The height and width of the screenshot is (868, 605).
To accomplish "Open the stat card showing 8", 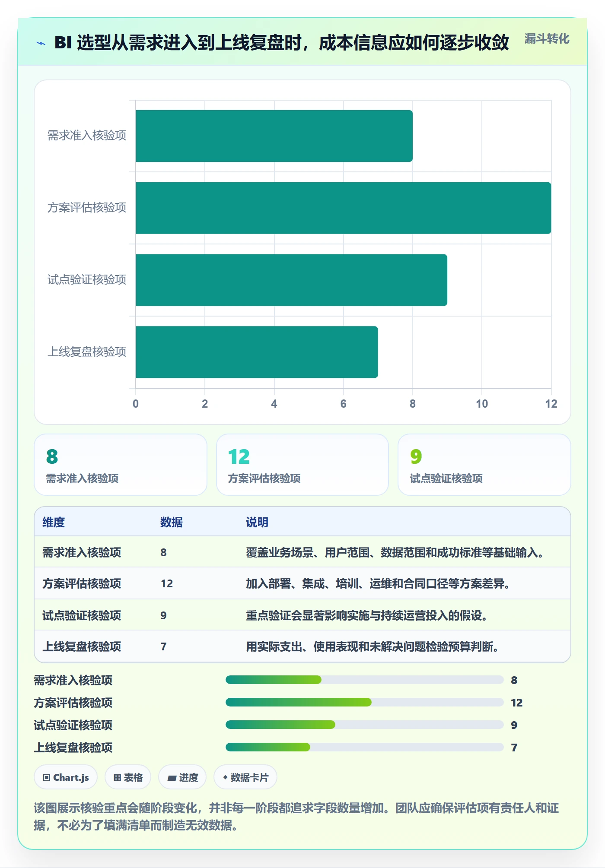I will pyautogui.click(x=121, y=465).
